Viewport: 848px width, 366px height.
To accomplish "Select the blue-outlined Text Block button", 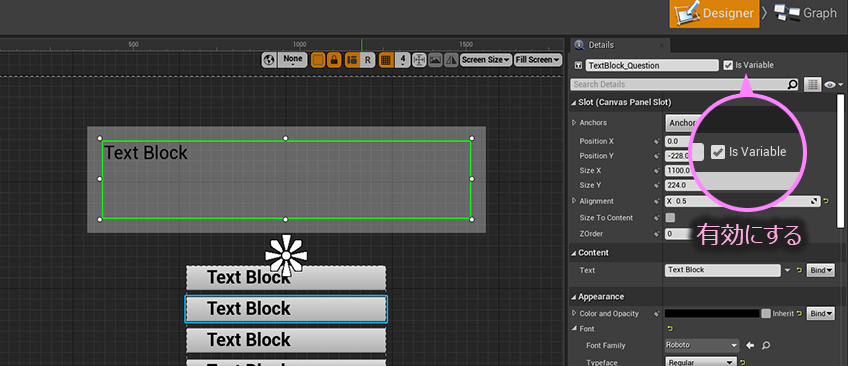I will (x=286, y=309).
